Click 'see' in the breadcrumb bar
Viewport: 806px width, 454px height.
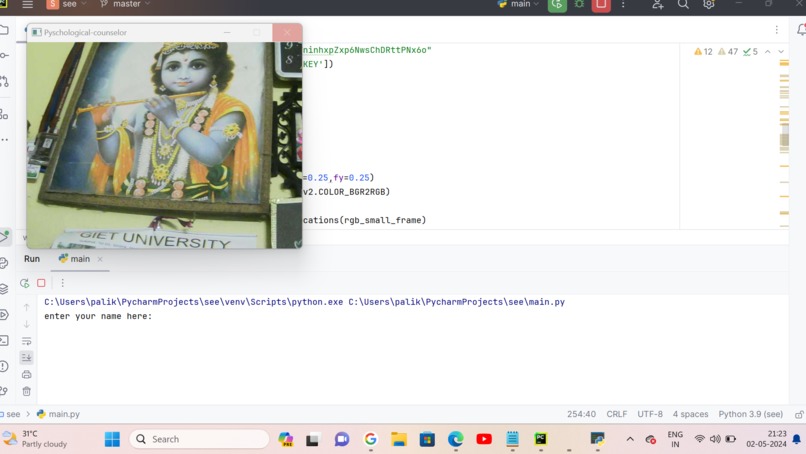point(12,414)
